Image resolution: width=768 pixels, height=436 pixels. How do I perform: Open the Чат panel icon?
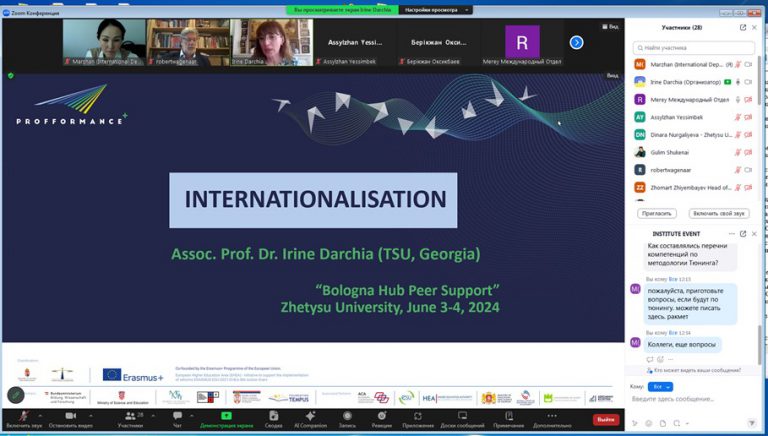[177, 417]
